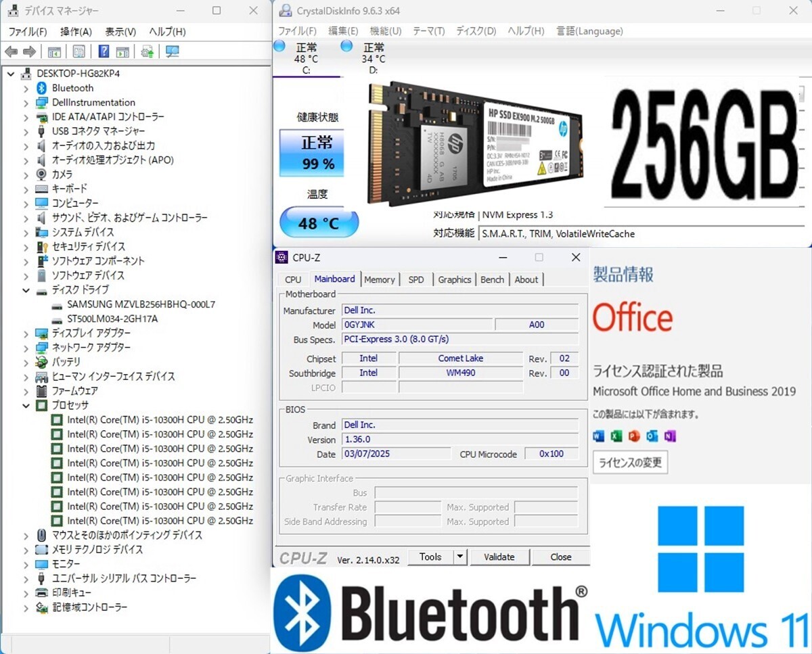Switch to the Bench tab in CPU-Z
Screen dimensions: 812x654
coord(492,279)
